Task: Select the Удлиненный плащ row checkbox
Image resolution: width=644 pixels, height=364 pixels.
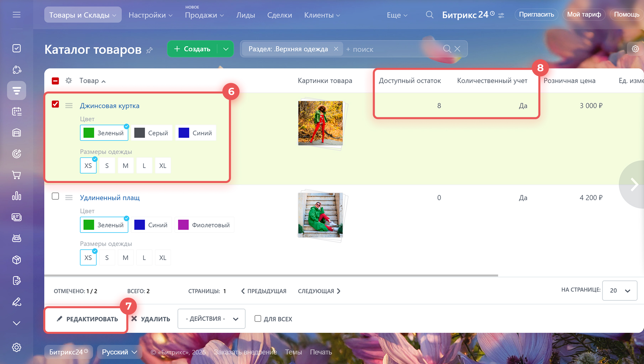Action: coord(55,196)
